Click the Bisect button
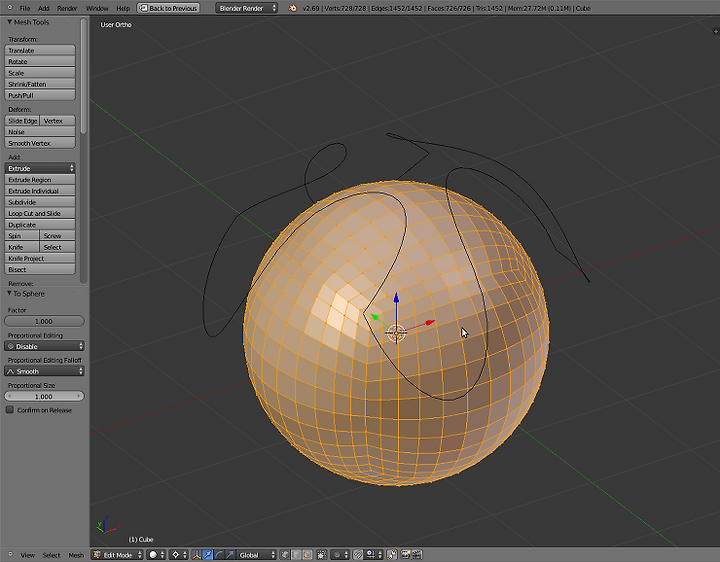This screenshot has width=720, height=562. [40, 270]
